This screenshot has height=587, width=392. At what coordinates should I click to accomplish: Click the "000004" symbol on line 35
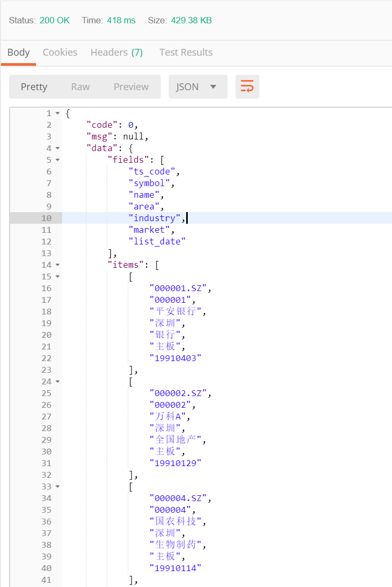[x=170, y=510]
